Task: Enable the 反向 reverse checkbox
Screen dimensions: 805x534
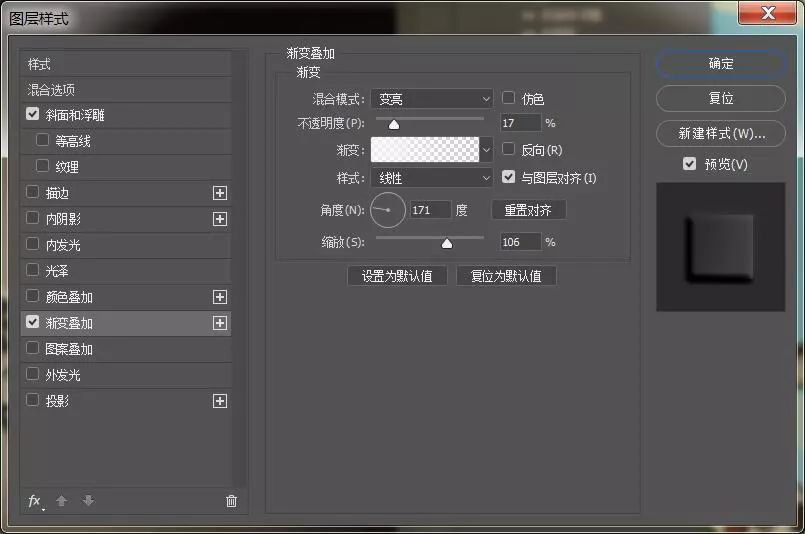Action: pyautogui.click(x=509, y=150)
